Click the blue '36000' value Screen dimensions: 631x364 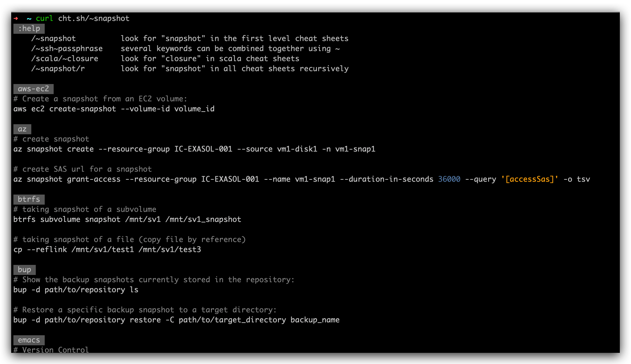[x=449, y=179]
